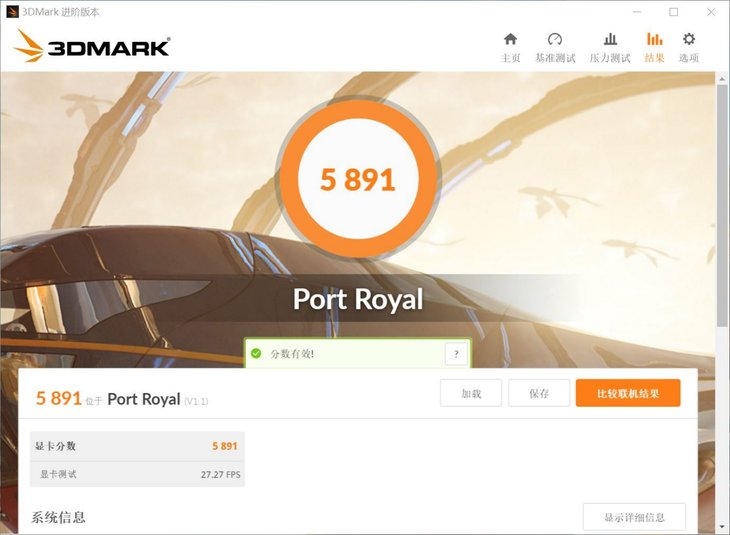This screenshot has width=730, height=535.
Task: Click the question mark help button
Action: point(456,354)
